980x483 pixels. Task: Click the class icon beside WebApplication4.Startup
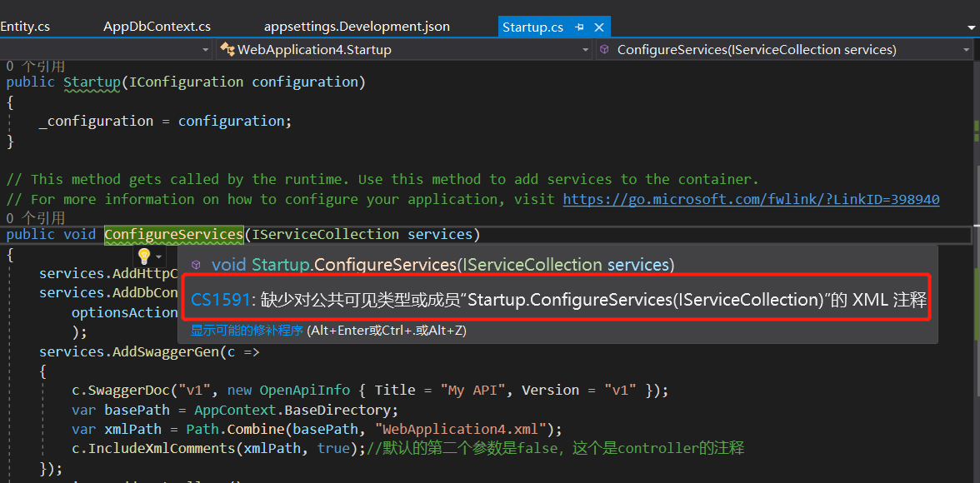click(227, 50)
